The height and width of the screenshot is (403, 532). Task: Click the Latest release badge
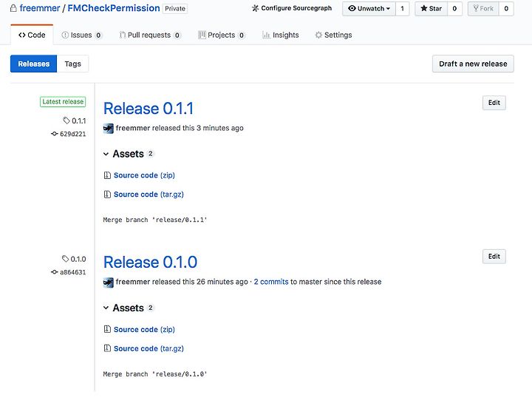pos(63,101)
